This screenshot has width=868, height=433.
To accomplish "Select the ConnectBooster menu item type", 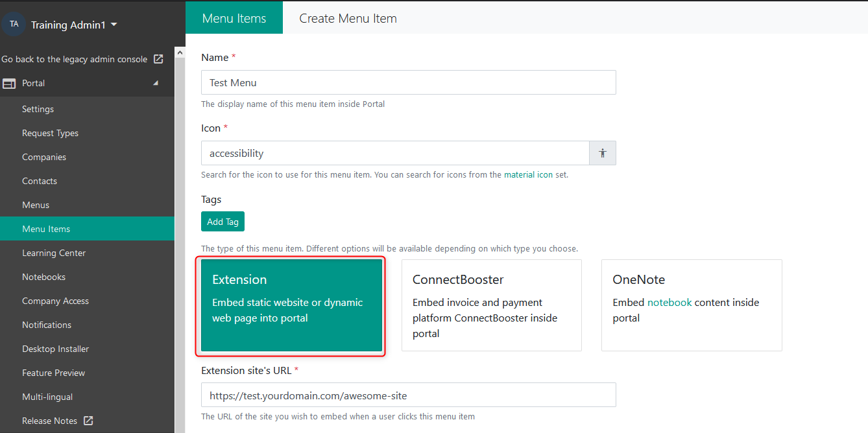I will click(491, 305).
